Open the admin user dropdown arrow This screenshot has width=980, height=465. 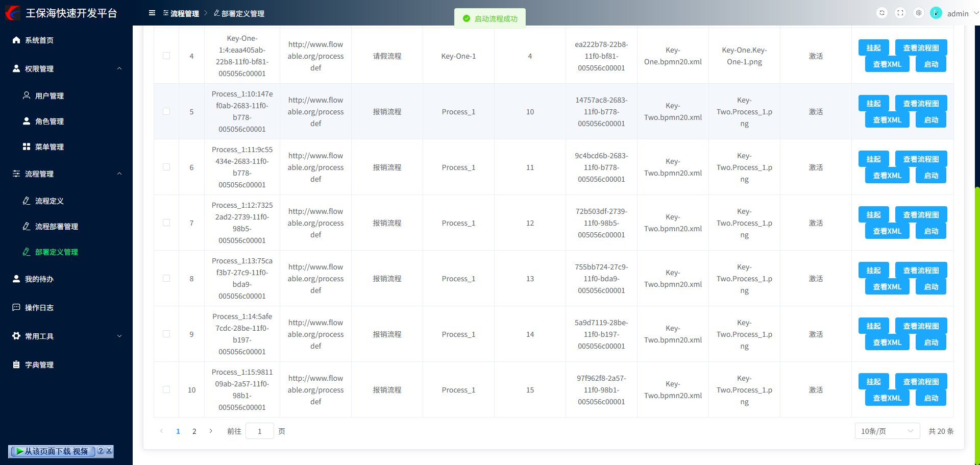click(976, 13)
